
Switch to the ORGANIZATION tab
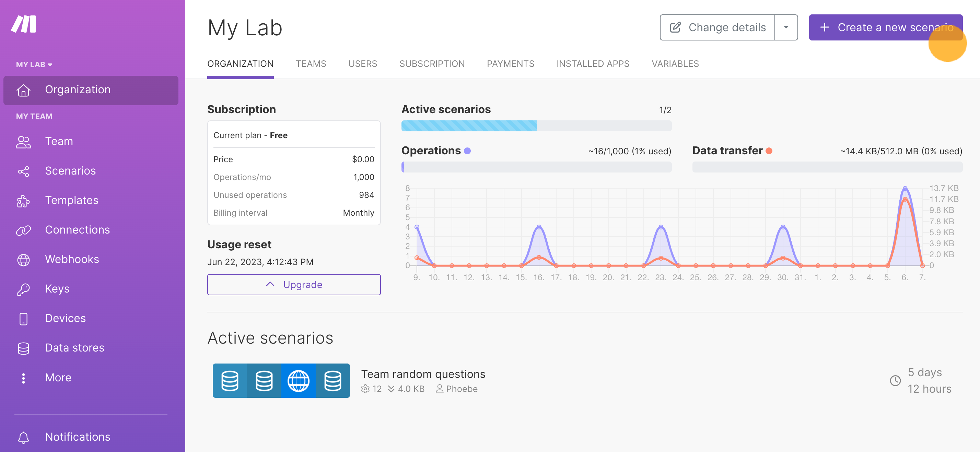(241, 64)
